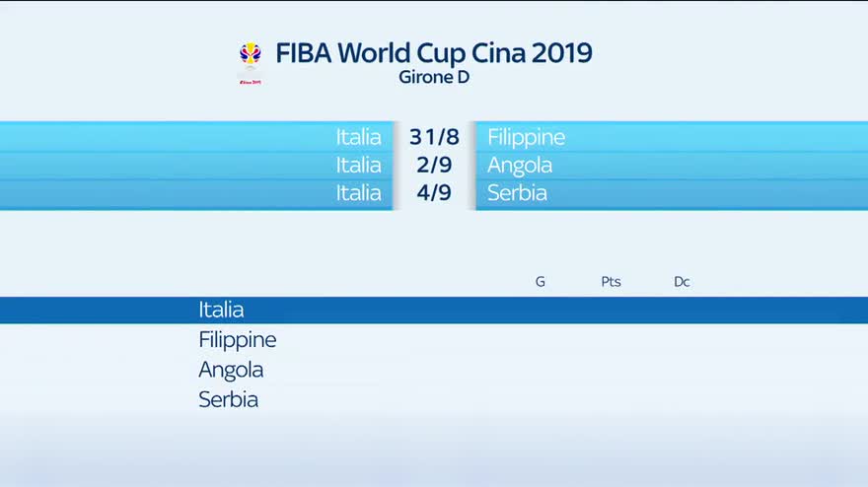Viewport: 868px width, 487px height.
Task: Click the small red caption beneath the trophy logo
Action: point(251,81)
